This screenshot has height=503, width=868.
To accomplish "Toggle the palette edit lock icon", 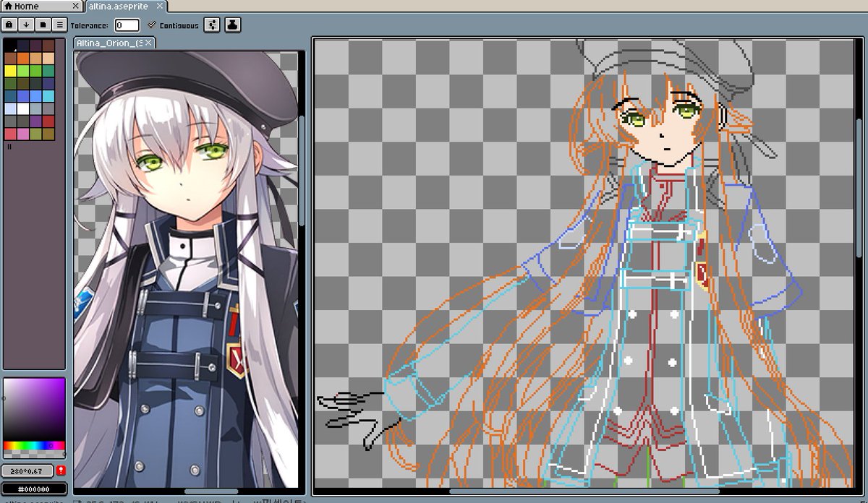I will pyautogui.click(x=9, y=25).
